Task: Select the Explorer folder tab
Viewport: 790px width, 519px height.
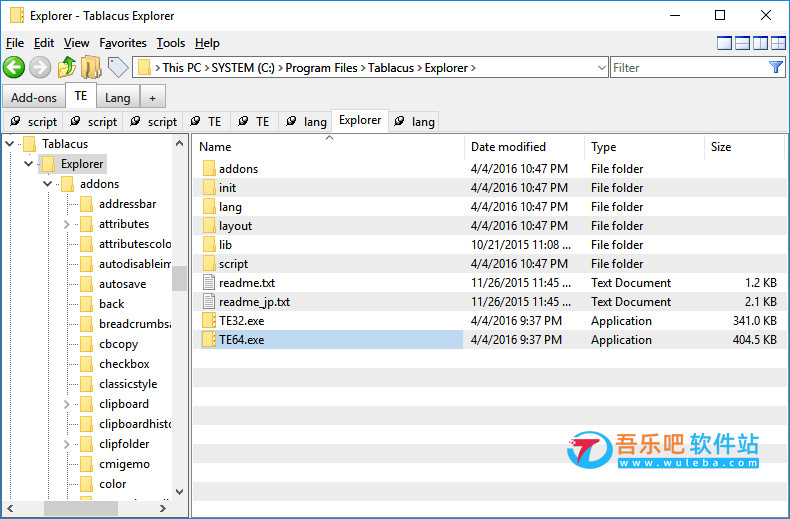Action: pyautogui.click(x=360, y=120)
